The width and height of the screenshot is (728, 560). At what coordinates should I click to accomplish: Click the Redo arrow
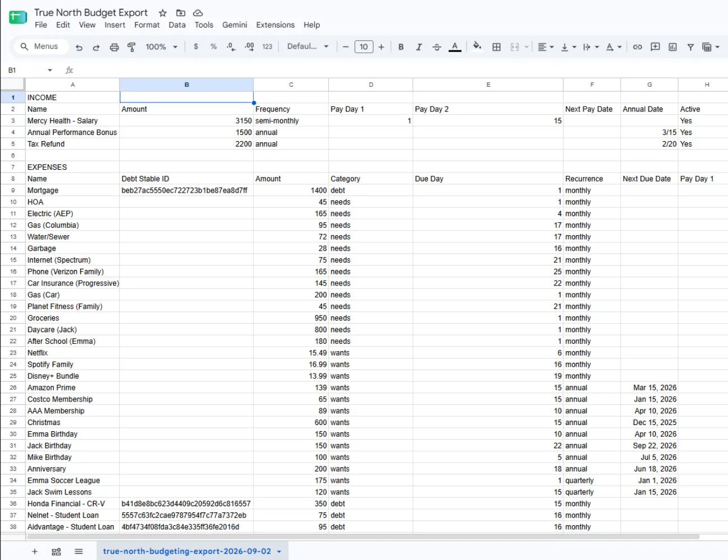coord(96,47)
